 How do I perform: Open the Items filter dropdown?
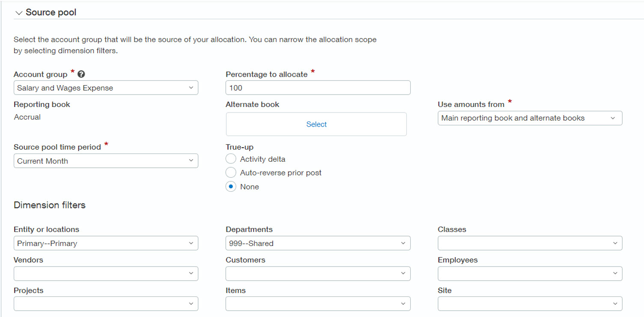pos(318,304)
